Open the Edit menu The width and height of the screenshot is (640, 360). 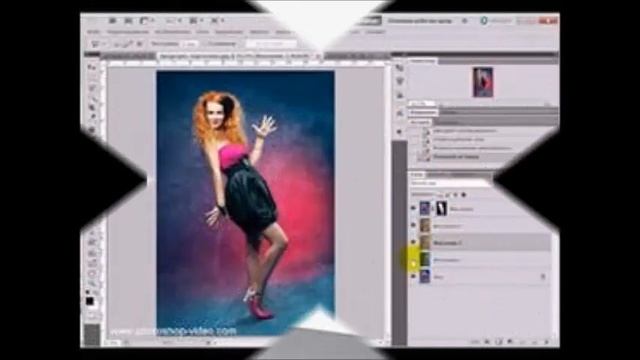127,32
